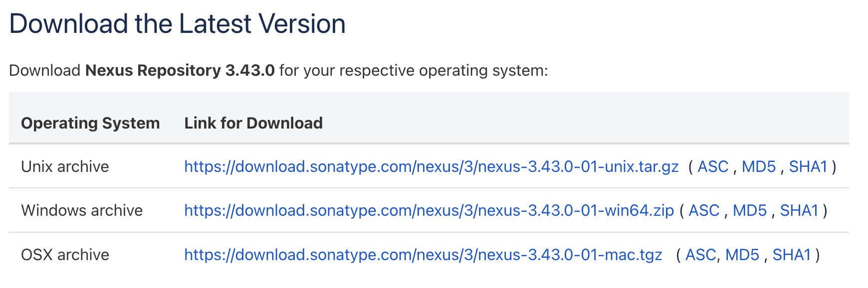
Task: Open SHA1 checksum for Windows archive
Action: (799, 210)
